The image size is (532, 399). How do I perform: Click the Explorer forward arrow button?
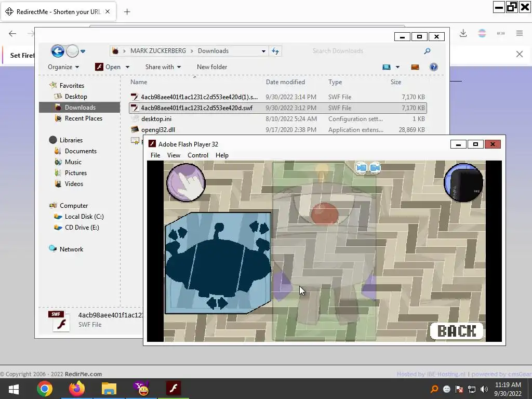point(72,51)
